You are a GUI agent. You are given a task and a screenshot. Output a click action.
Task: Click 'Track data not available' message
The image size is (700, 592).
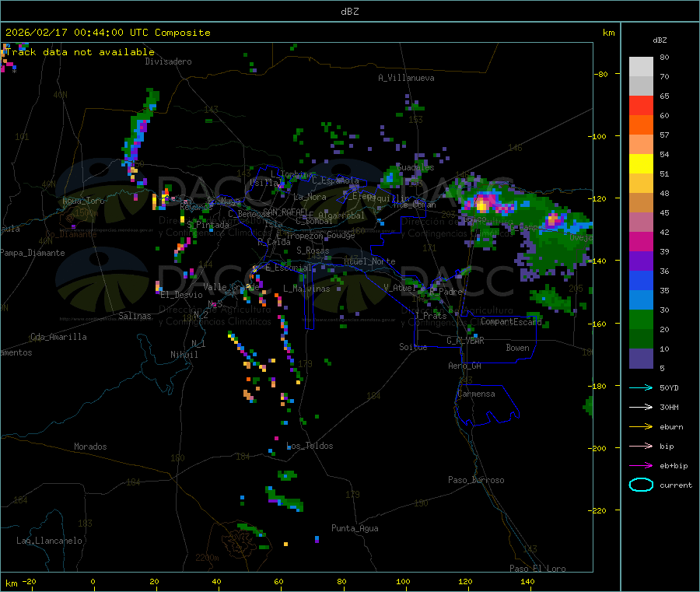pyautogui.click(x=80, y=52)
